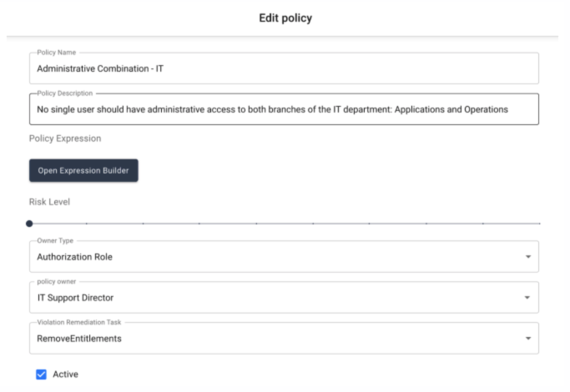The height and width of the screenshot is (392, 570).
Task: Expand the Violation Remediation Task dropdown arrow
Action: pyautogui.click(x=527, y=339)
